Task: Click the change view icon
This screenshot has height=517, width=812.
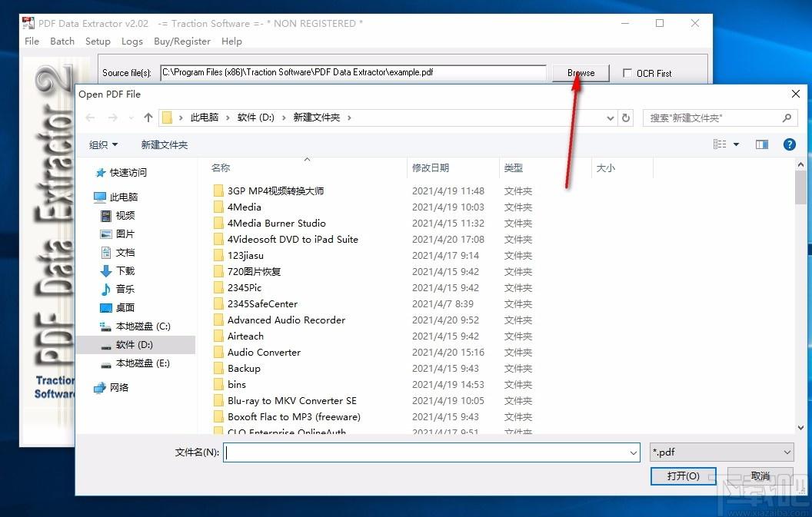Action: (x=720, y=144)
